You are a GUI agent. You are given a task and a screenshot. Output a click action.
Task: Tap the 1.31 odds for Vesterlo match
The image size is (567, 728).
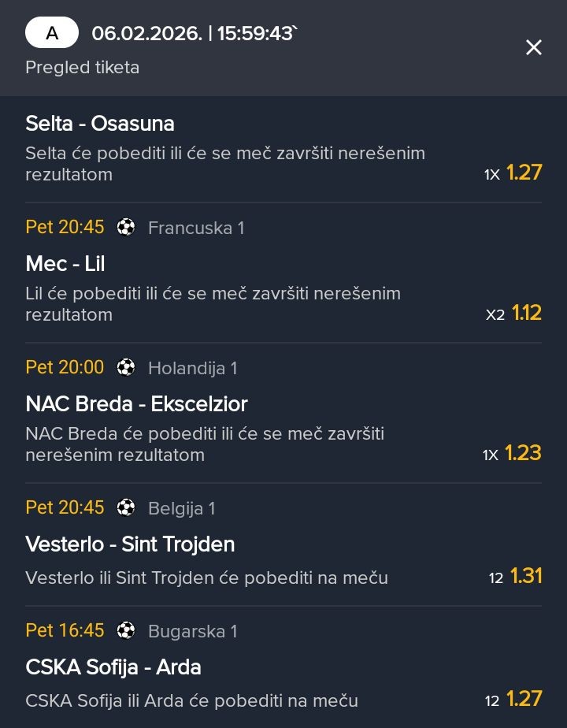click(x=526, y=576)
